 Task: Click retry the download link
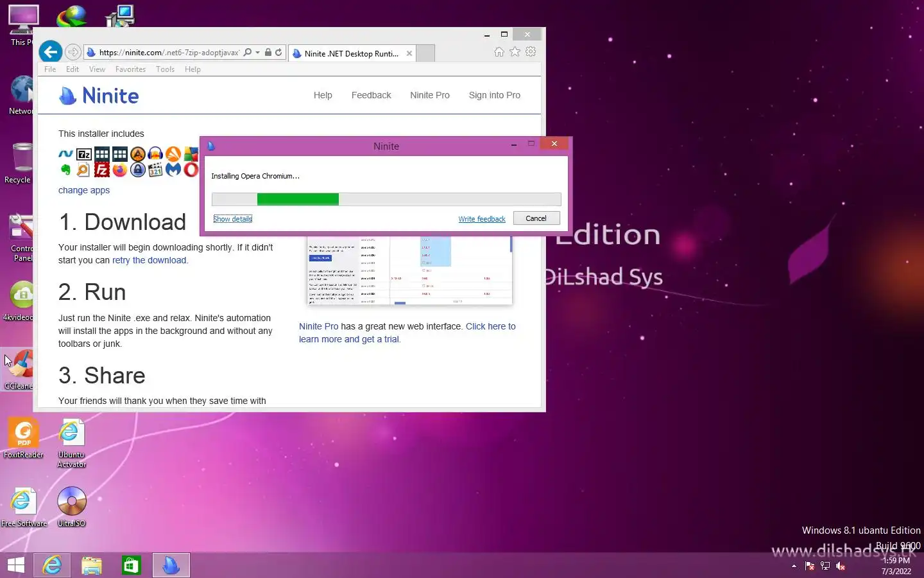tap(149, 260)
